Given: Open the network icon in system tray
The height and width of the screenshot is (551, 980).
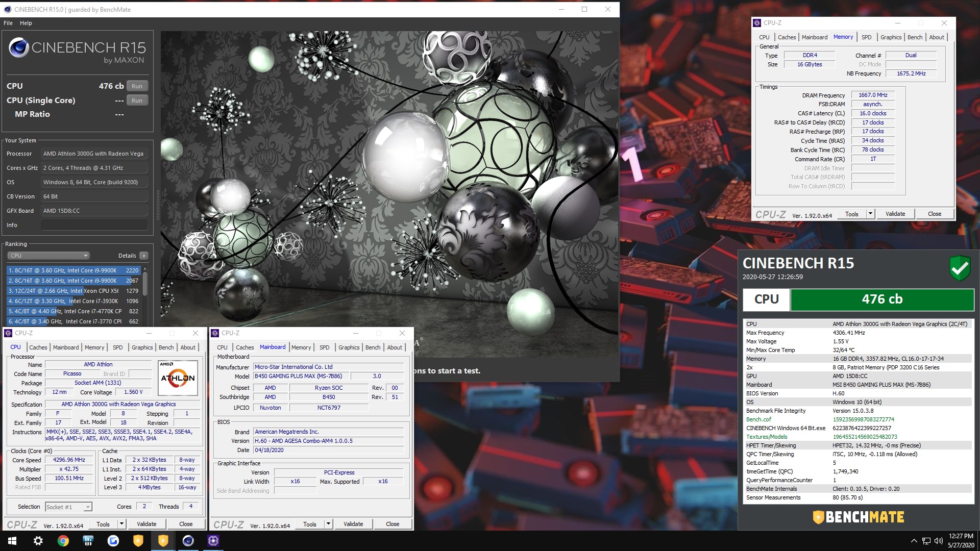Looking at the screenshot, I should (926, 541).
